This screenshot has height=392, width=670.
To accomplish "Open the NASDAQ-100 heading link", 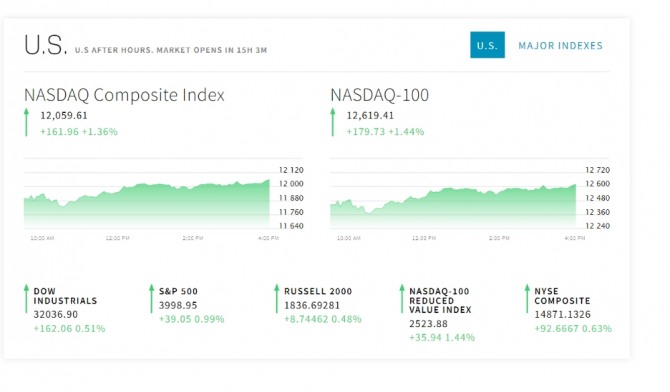I will 379,95.
